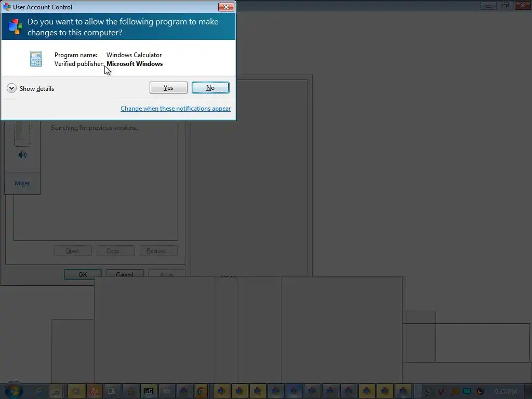This screenshot has height=399, width=532.
Task: Click the red V icon in the system tray
Action: click(x=442, y=392)
